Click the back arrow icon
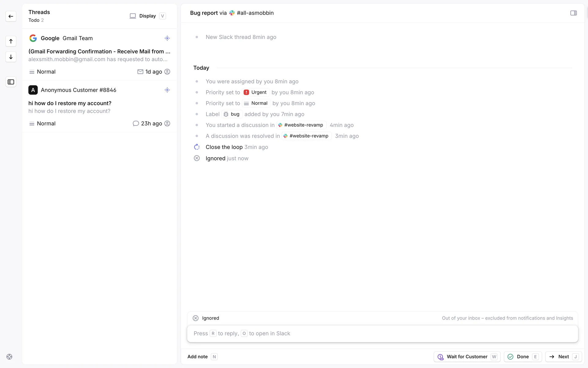Screen dimensions: 588x368 click(x=11, y=16)
